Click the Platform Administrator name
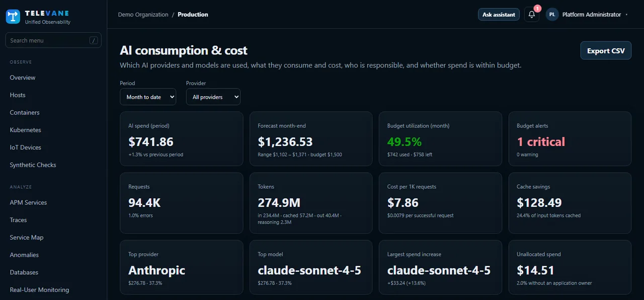 592,15
